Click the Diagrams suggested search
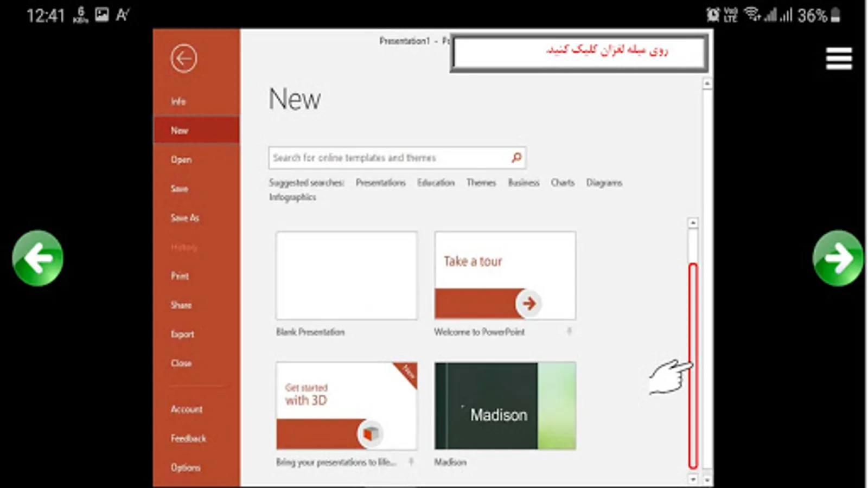The height and width of the screenshot is (488, 868). coord(604,183)
